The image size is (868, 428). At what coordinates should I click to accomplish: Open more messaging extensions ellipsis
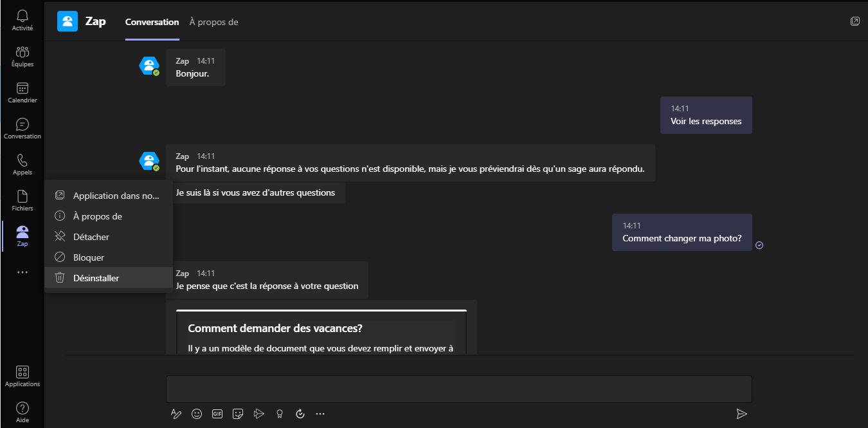[x=320, y=414]
